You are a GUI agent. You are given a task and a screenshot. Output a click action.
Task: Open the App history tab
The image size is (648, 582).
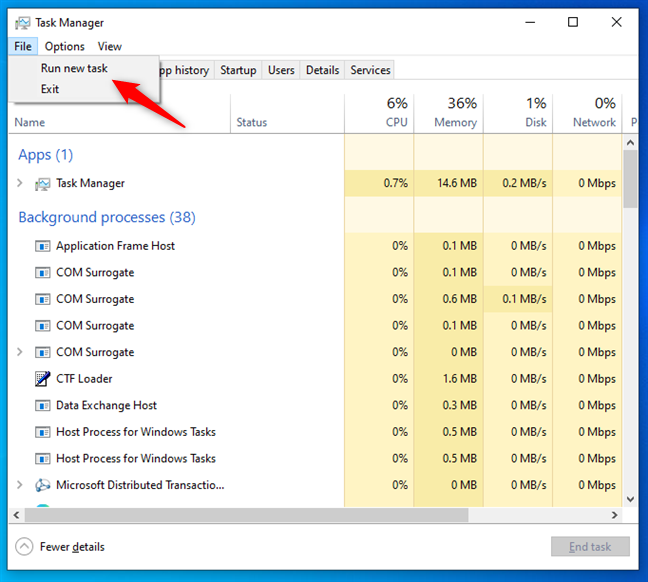click(x=186, y=70)
